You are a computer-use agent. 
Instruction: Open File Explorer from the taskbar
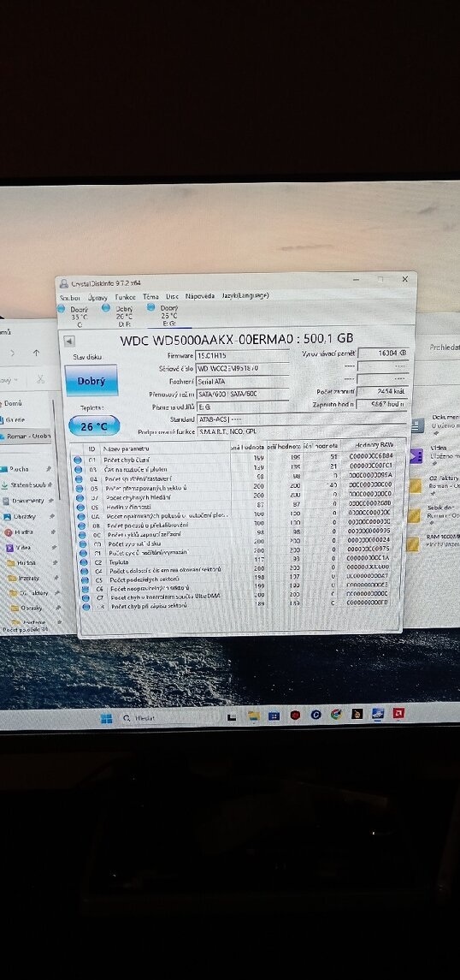(253, 716)
